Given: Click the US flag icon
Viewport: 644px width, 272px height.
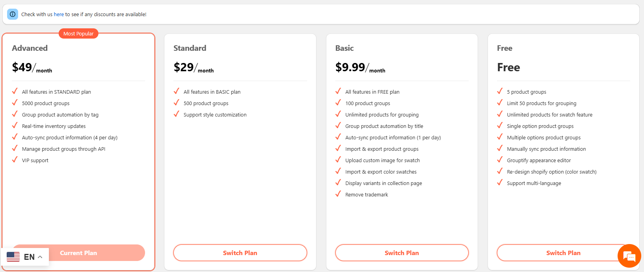Looking at the screenshot, I should pos(13,257).
